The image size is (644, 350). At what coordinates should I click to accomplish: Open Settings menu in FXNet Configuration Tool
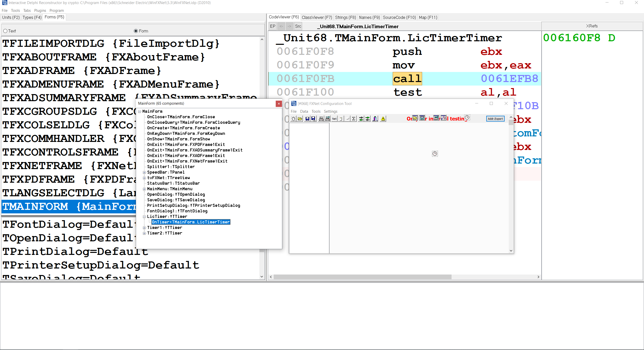331,111
